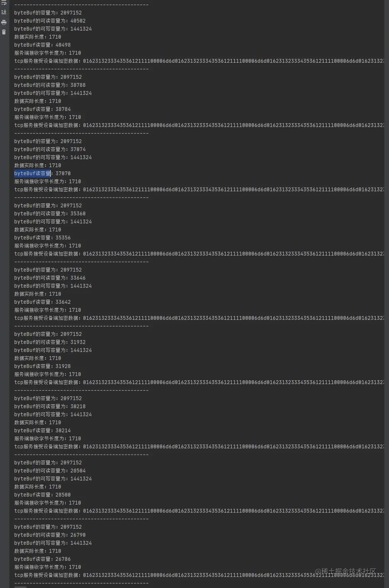This screenshot has width=389, height=588.
Task: Click the line byteBuf读容量: 31928
Action: click(x=42, y=366)
